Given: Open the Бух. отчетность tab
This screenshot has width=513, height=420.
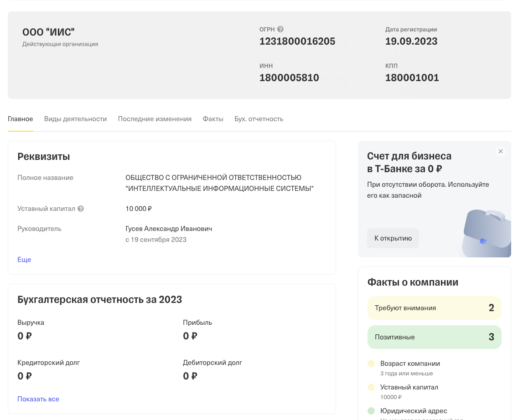Looking at the screenshot, I should 259,119.
